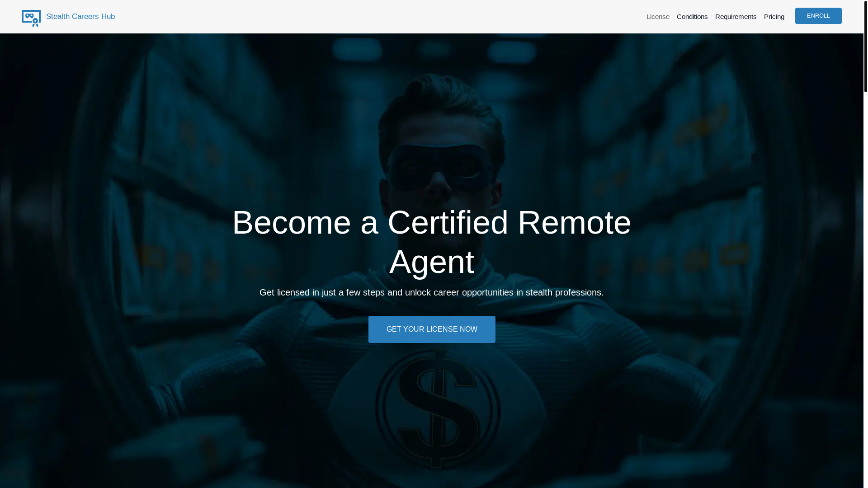The image size is (868, 488).
Task: Select the Requirements nav item
Action: (736, 17)
